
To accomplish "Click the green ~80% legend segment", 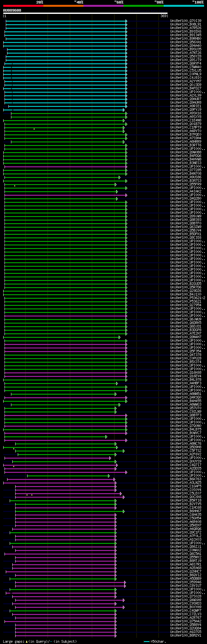I will coord(143,6).
